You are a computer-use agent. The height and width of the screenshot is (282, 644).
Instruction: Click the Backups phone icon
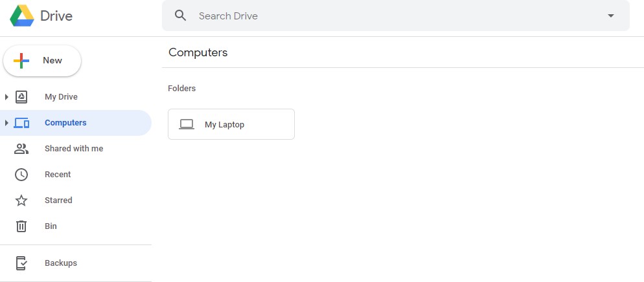tap(21, 263)
